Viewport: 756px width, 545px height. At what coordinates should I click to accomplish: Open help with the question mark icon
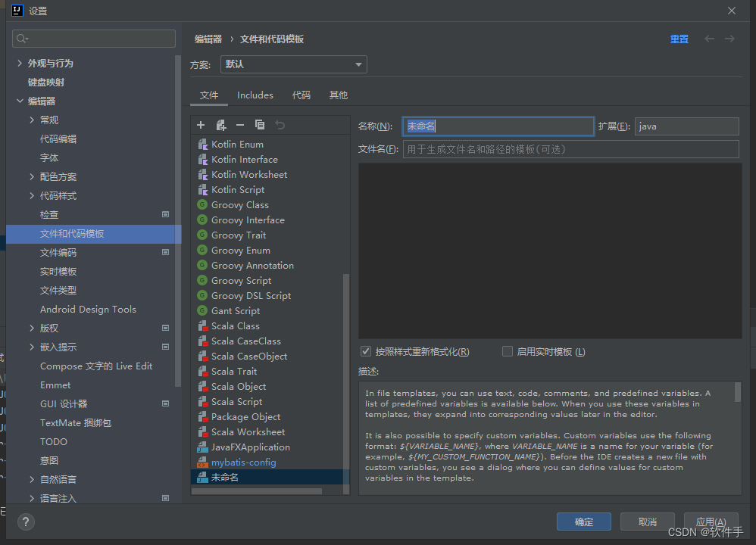point(26,522)
